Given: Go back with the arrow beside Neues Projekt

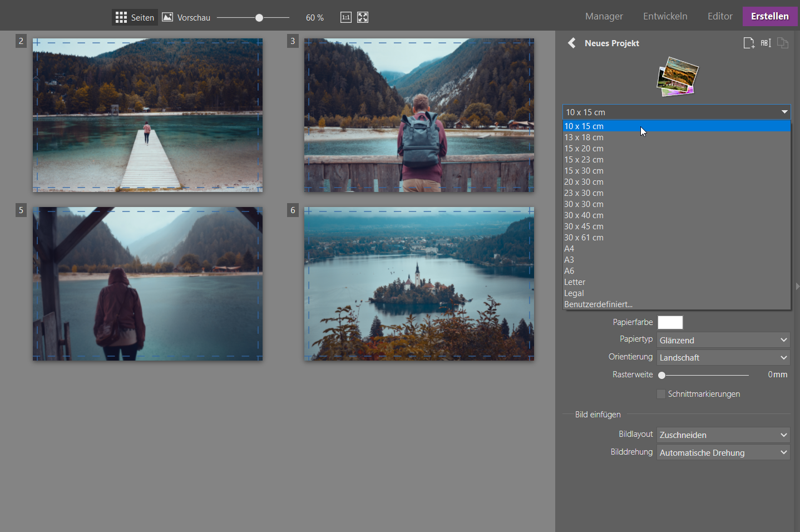Looking at the screenshot, I should (x=571, y=43).
